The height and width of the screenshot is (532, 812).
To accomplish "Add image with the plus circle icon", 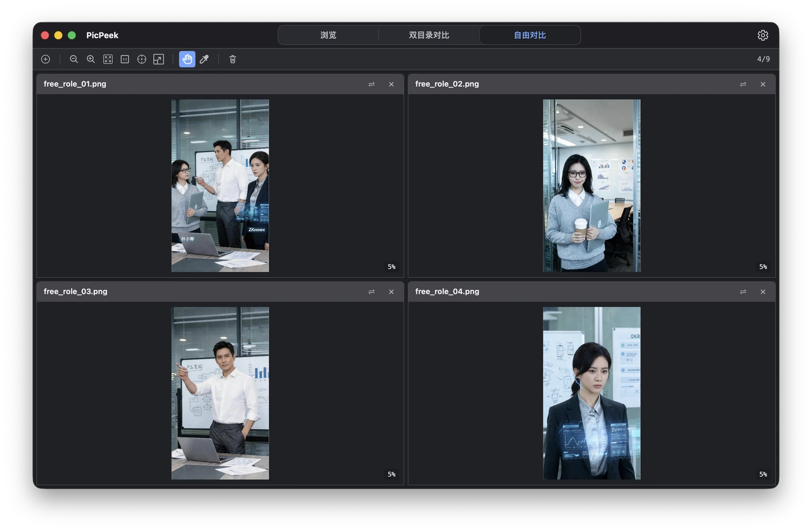I will (45, 59).
